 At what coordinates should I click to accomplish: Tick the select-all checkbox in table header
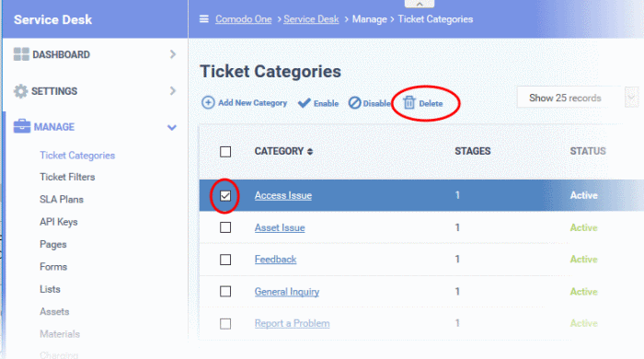(x=225, y=152)
